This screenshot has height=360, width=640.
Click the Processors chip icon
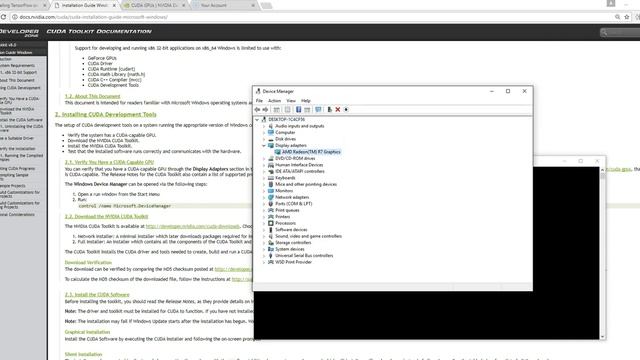(x=271, y=223)
